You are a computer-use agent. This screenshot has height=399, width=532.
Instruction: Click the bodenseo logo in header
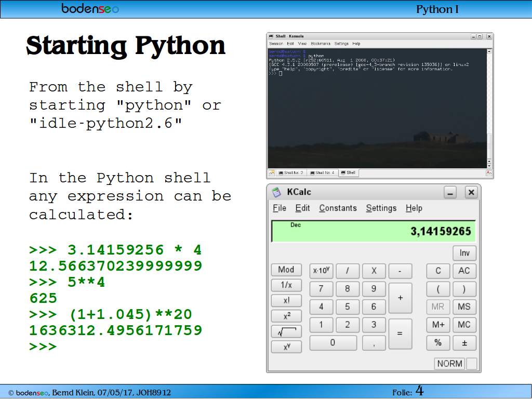coord(90,8)
